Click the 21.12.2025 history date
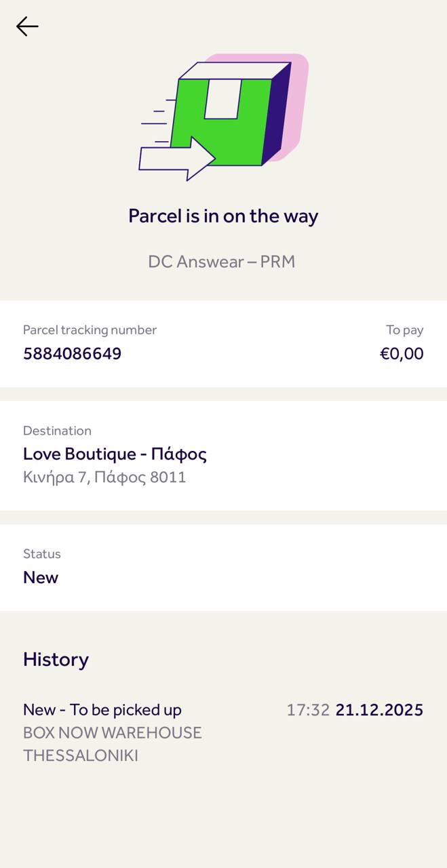Screen dimensions: 447x868 click(x=379, y=710)
